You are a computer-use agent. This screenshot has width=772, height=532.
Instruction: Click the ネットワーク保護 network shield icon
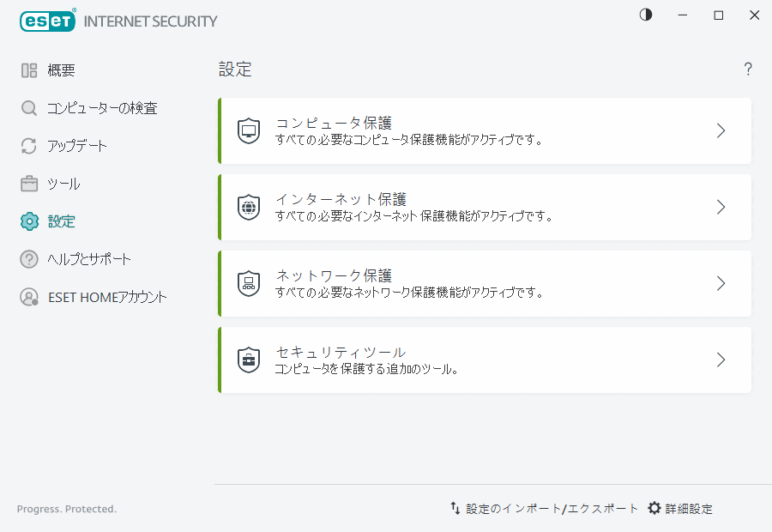pyautogui.click(x=248, y=283)
